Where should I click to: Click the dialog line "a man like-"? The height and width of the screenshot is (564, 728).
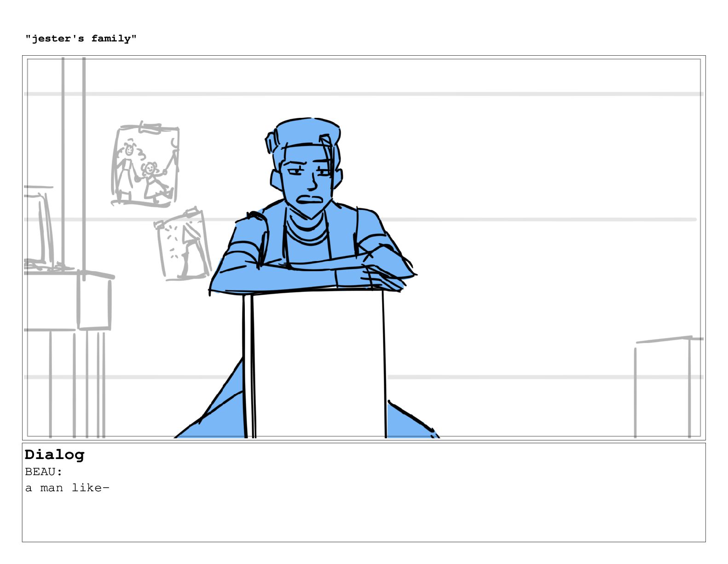click(x=67, y=488)
